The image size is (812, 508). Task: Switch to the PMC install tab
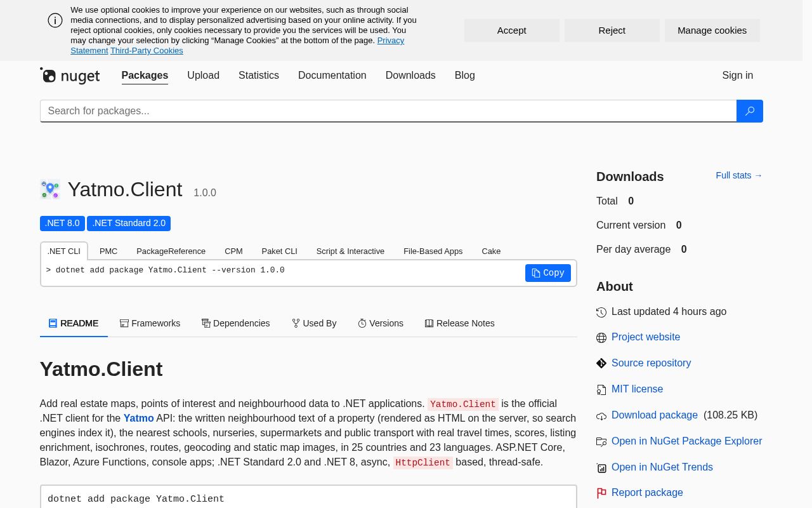[x=108, y=251]
